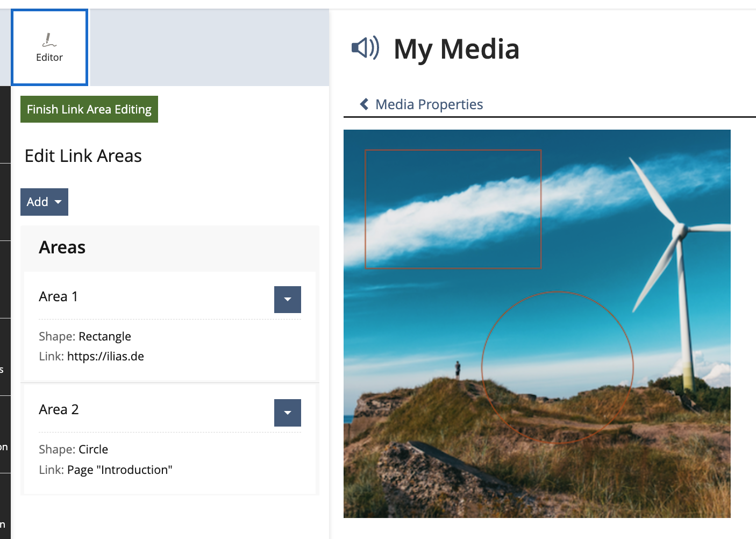Expand the Area 1 actions dropdown
The height and width of the screenshot is (539, 756).
click(287, 300)
